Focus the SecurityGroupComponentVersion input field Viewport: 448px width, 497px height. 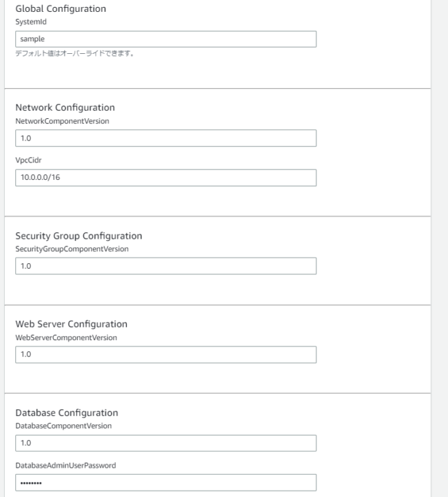pos(166,266)
